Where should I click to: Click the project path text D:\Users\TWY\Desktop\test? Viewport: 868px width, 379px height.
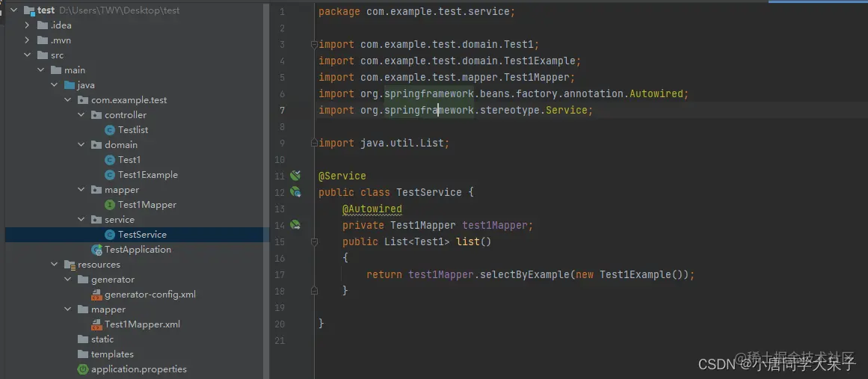[119, 10]
